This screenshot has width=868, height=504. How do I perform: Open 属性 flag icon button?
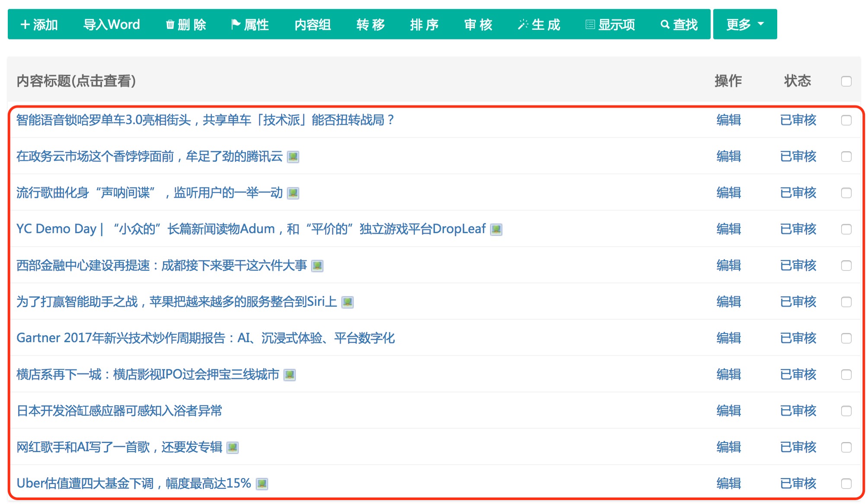(x=250, y=25)
